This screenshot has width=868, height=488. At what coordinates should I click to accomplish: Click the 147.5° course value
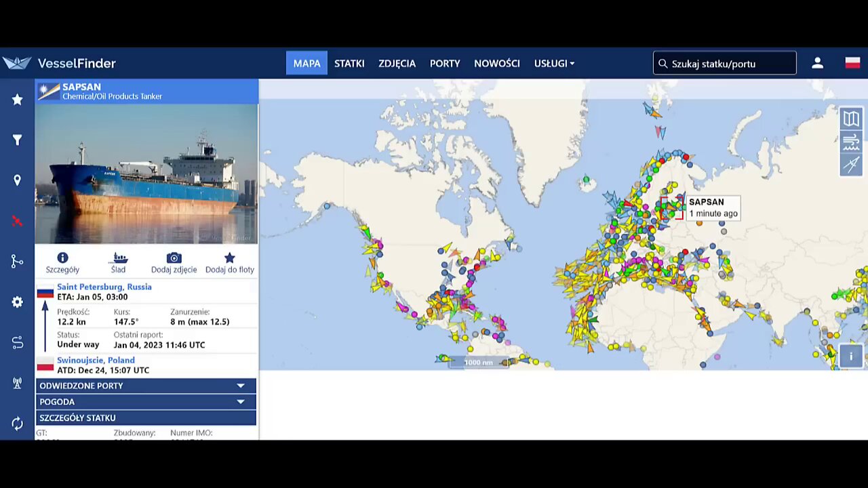point(126,322)
